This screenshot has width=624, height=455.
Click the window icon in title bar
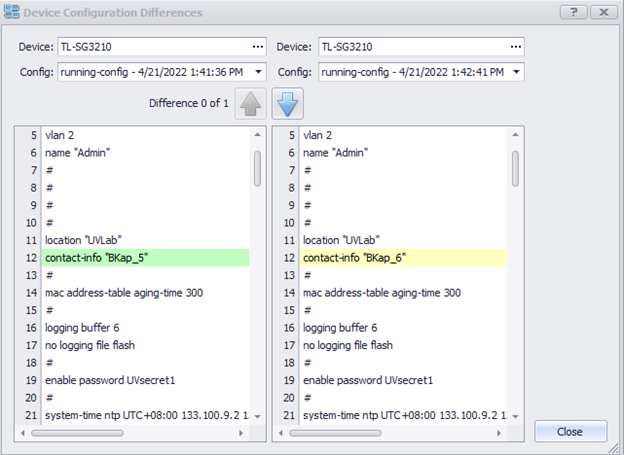(12, 13)
